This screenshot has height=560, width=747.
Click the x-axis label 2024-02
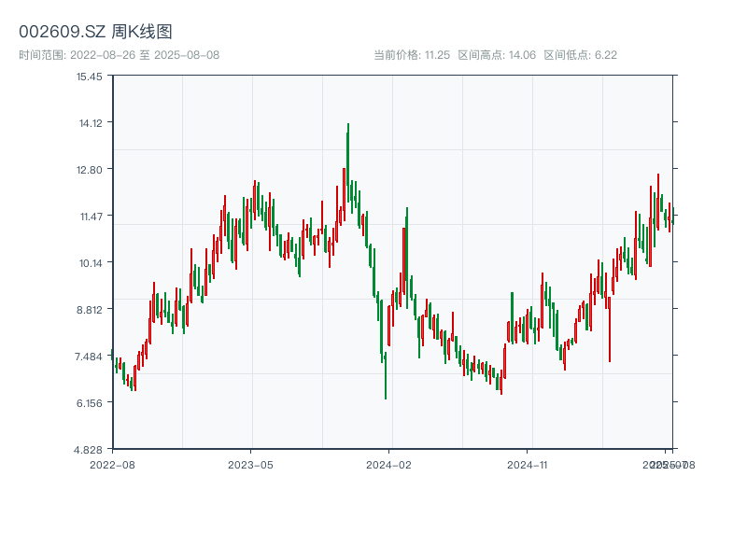tap(388, 465)
